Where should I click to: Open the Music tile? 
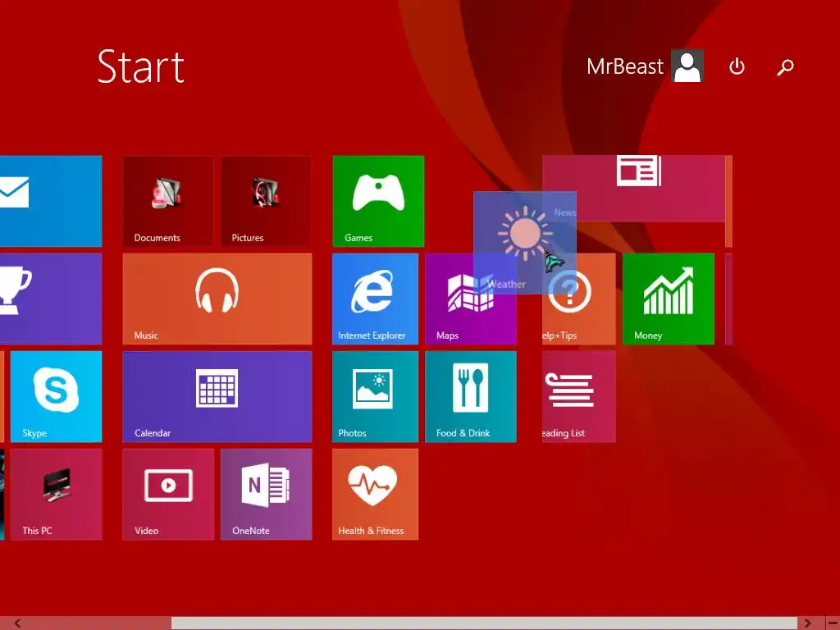click(x=217, y=299)
